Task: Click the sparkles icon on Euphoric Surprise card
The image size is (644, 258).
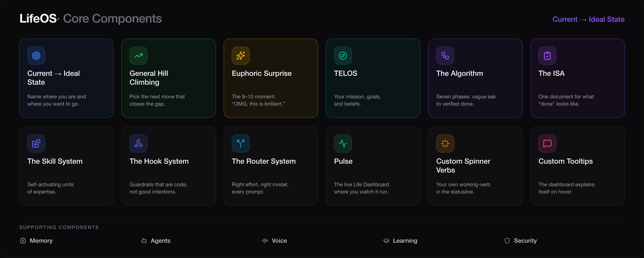Action: 241,56
